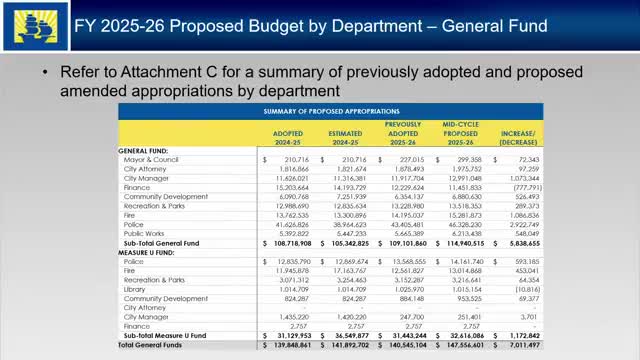The height and width of the screenshot is (360, 640).
Task: Select 'Community Development' under General Fund
Action: [166, 197]
